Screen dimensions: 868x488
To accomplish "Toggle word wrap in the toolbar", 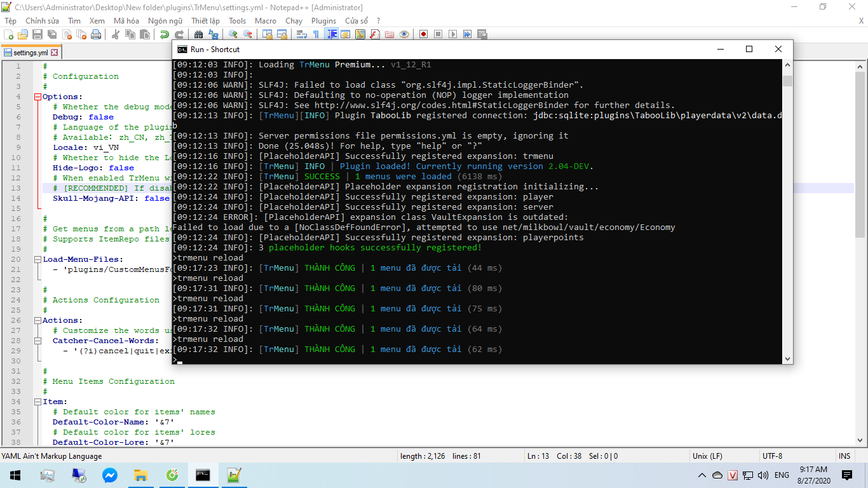I will pyautogui.click(x=302, y=34).
